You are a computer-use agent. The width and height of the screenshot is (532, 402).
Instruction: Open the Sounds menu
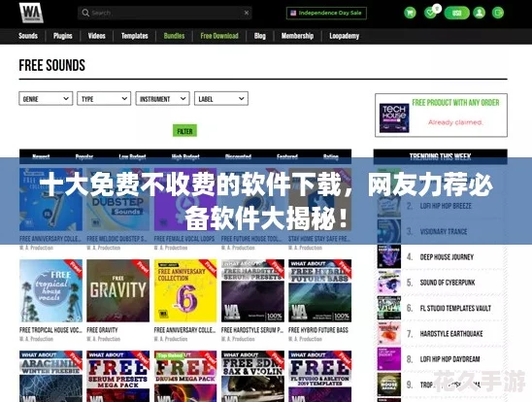tap(28, 36)
